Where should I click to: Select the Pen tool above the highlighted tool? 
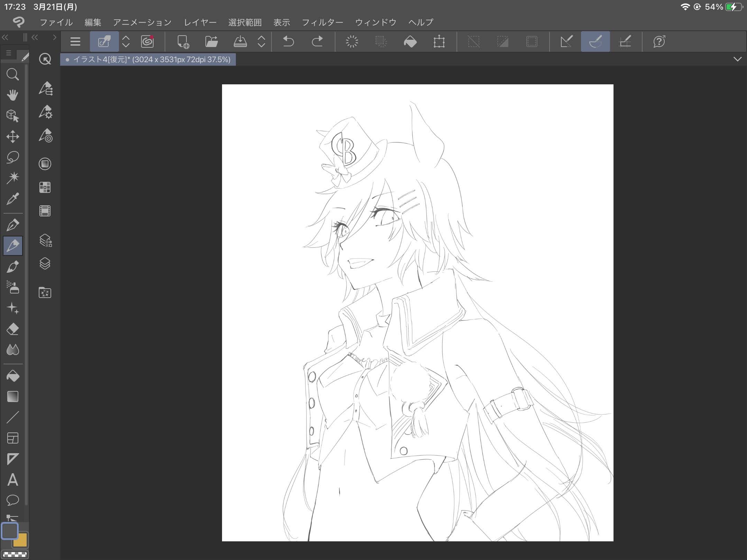(13, 225)
